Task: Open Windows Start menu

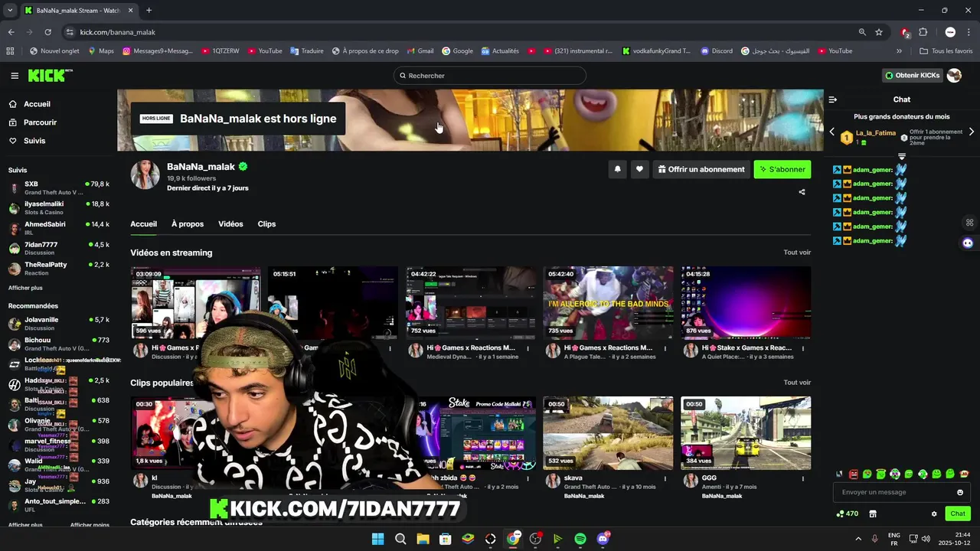Action: (x=378, y=539)
